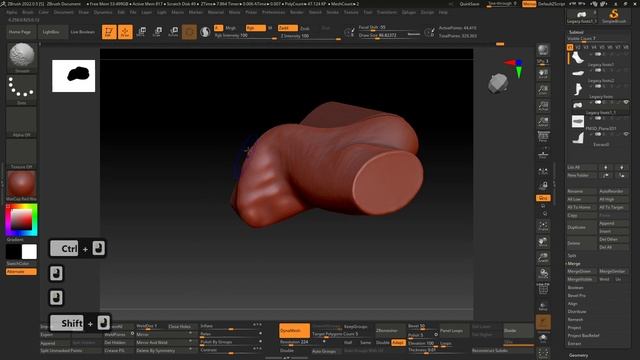Image resolution: width=640 pixels, height=360 pixels.
Task: Click the silhouette preview thumbnail in viewport
Action: 73,76
